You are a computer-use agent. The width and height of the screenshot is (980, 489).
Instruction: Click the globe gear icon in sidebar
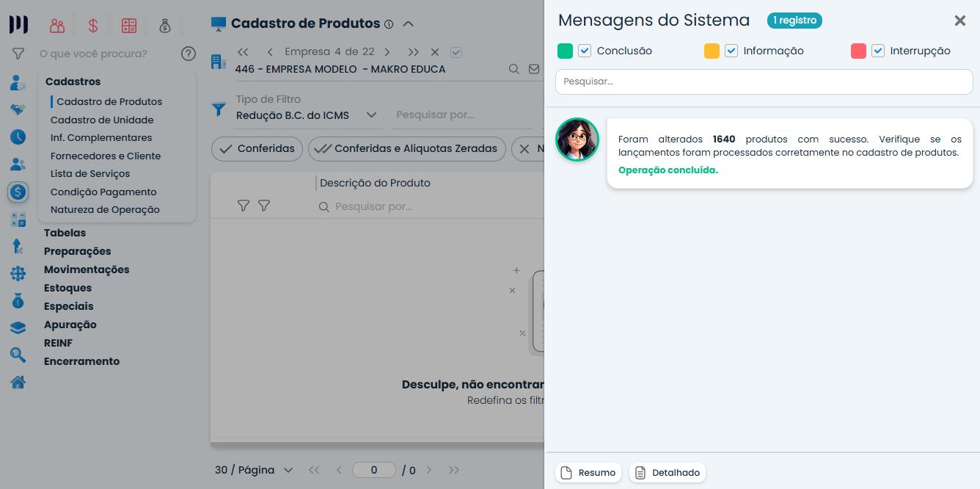point(17,273)
